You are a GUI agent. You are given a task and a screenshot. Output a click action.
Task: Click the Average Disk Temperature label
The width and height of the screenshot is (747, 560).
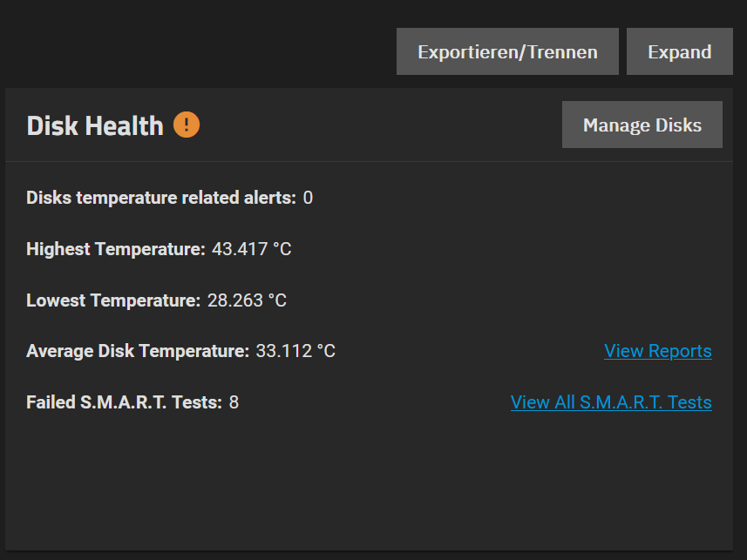(x=138, y=351)
